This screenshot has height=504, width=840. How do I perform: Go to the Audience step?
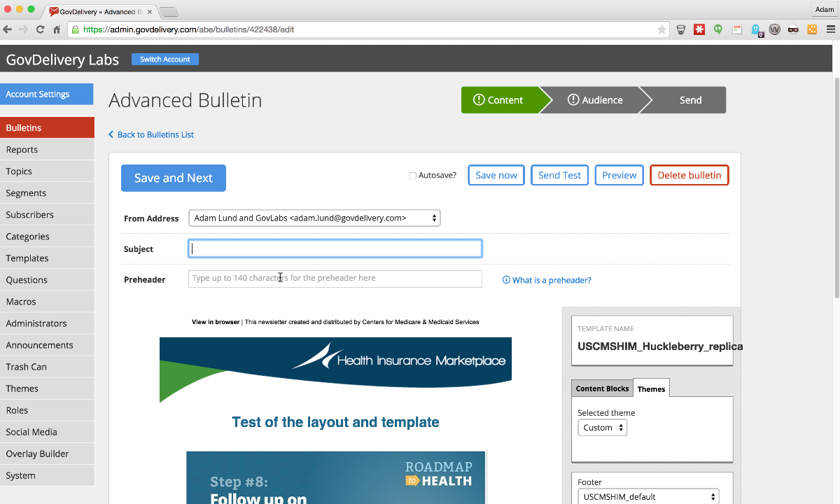(x=595, y=100)
